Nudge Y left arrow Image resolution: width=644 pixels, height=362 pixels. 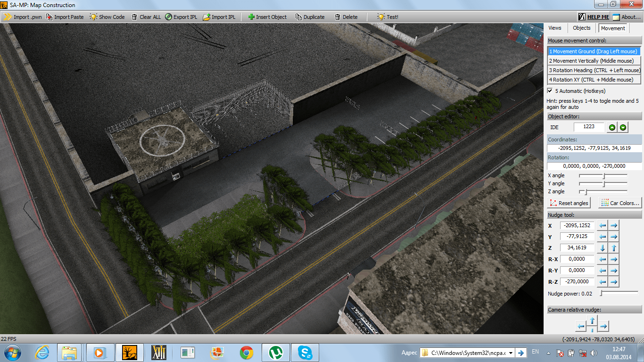click(603, 237)
